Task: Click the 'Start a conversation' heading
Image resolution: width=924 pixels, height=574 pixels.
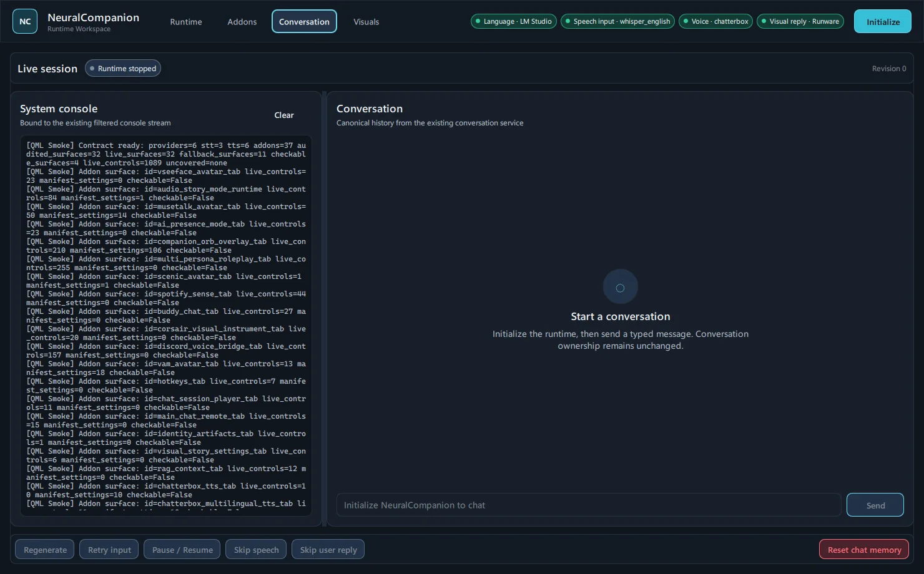Action: pos(621,316)
